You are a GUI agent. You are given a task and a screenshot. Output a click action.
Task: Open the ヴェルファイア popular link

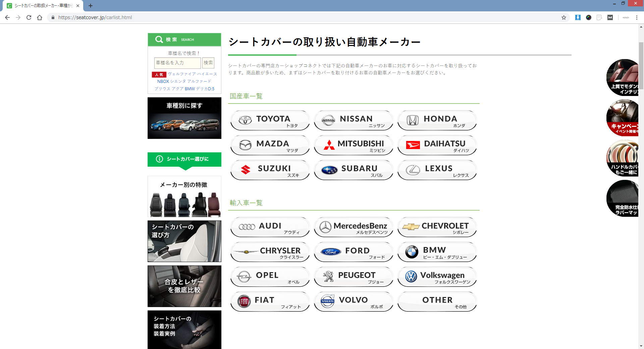coord(182,74)
